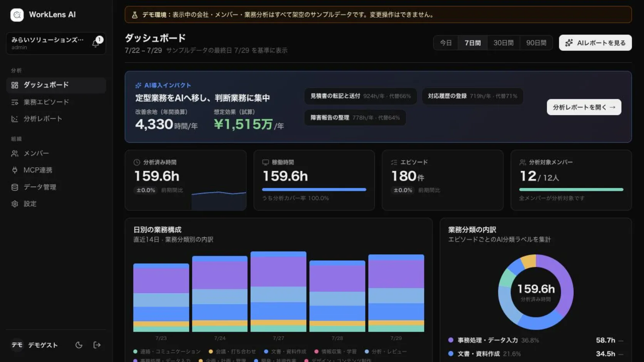Click the メンバー people icon in sidebar
The image size is (644, 362).
pyautogui.click(x=15, y=153)
